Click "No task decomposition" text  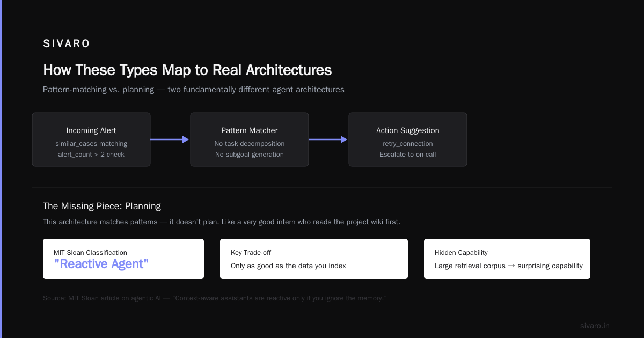coord(250,144)
